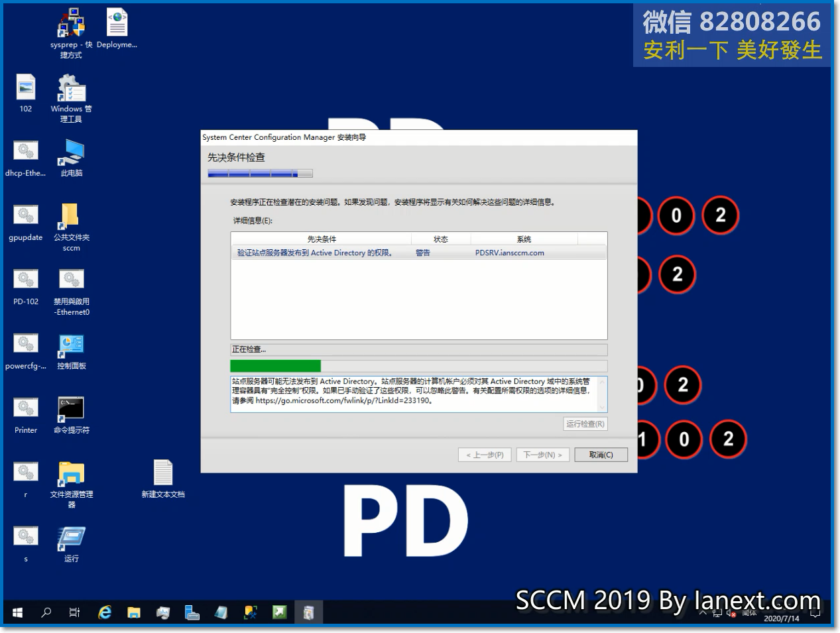Click 下一步(N) button in wizard
Viewport: 840px width, 633px height.
tap(542, 455)
